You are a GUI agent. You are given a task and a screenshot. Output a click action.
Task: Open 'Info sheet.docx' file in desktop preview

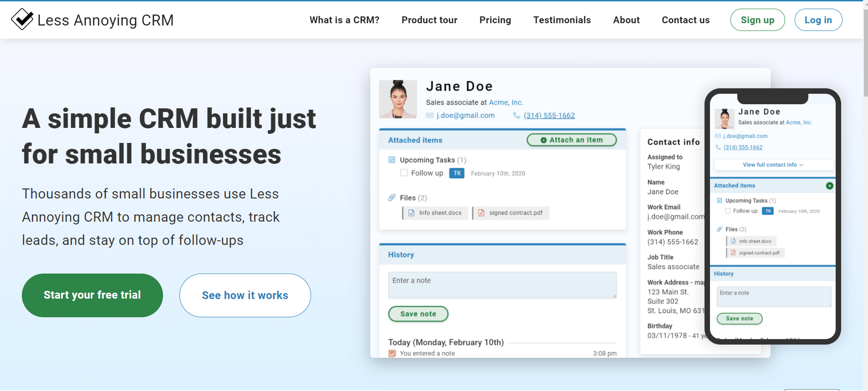(x=435, y=213)
